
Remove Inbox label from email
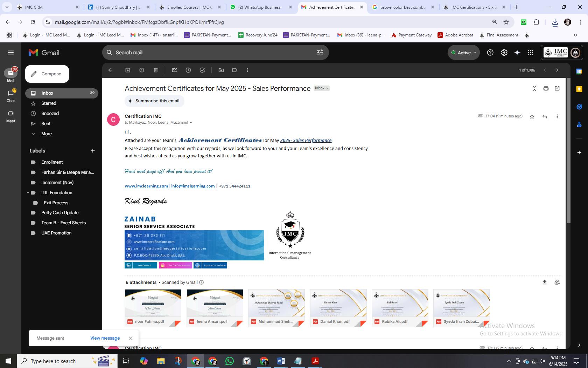click(x=327, y=88)
